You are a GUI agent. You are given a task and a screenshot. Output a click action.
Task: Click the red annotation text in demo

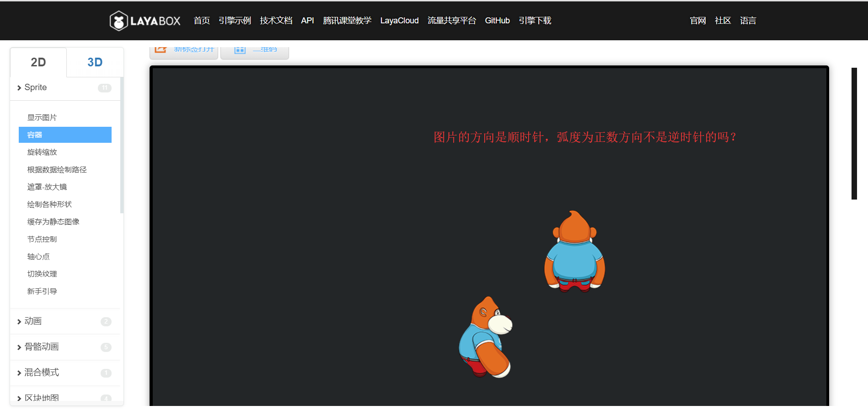[x=585, y=137]
